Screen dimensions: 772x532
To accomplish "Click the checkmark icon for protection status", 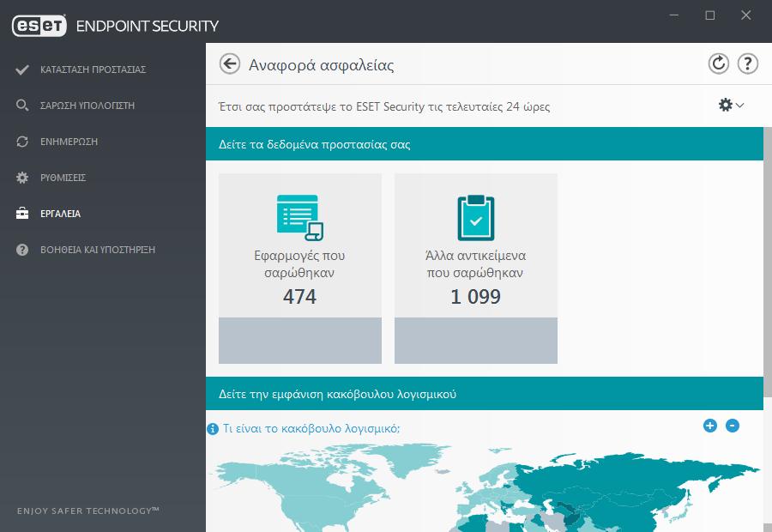I will pos(22,70).
